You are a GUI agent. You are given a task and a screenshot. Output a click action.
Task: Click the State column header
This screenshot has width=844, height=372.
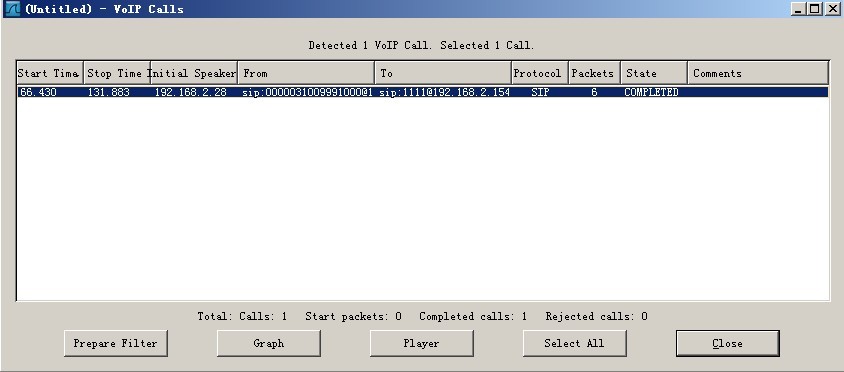click(x=654, y=73)
